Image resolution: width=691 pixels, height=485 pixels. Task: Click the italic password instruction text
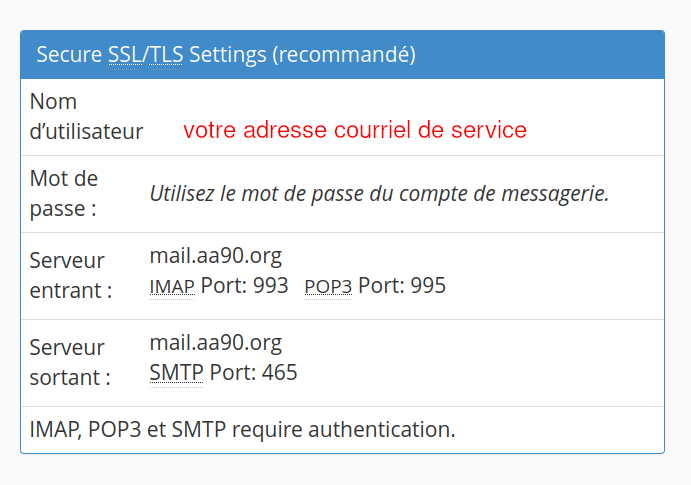379,194
